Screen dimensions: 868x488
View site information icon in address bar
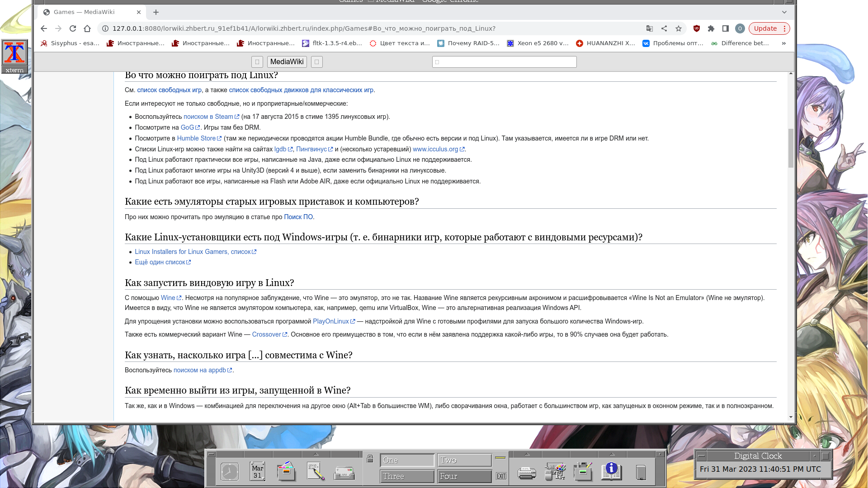[x=105, y=28]
